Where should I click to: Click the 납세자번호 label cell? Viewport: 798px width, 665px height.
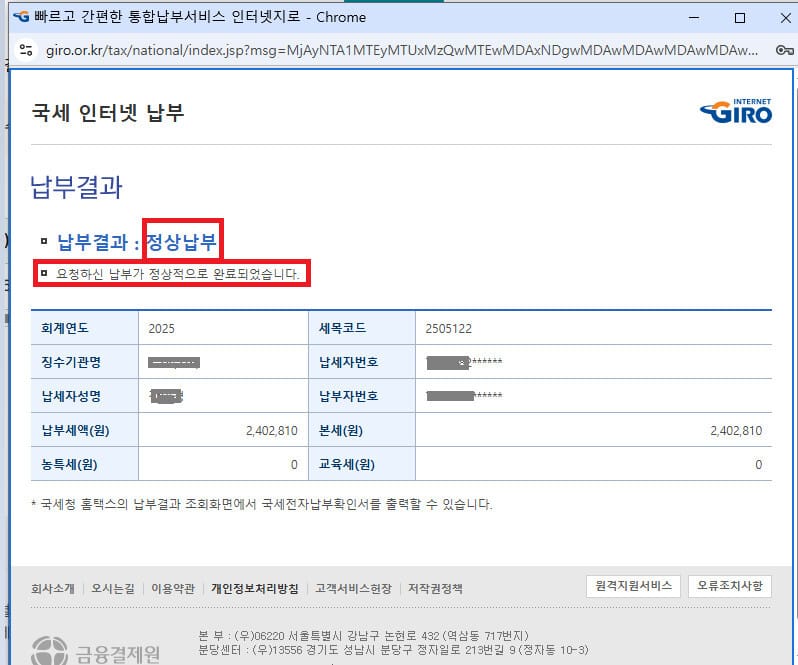(x=362, y=362)
